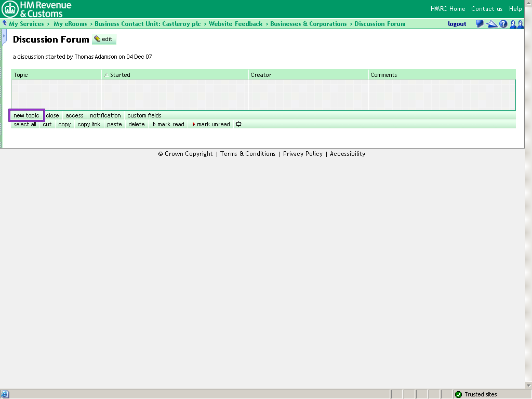Open the chat bubble icon in the toolbar

tap(479, 23)
